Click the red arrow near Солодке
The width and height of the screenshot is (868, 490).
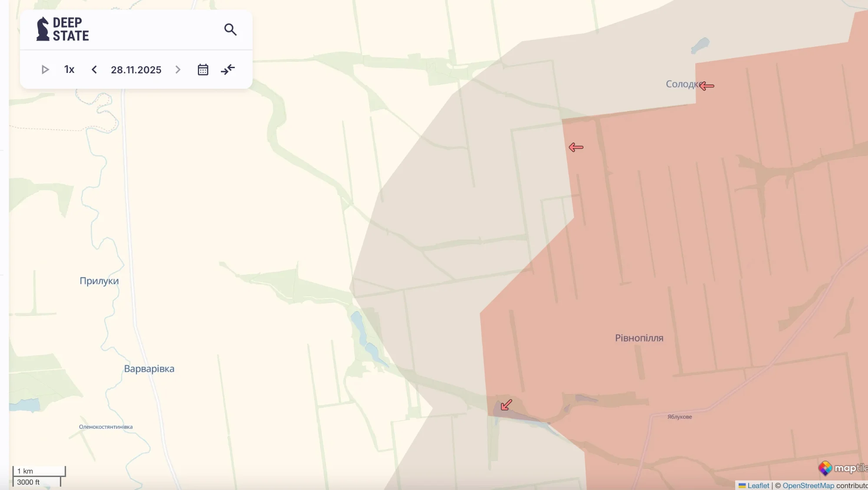tap(707, 86)
